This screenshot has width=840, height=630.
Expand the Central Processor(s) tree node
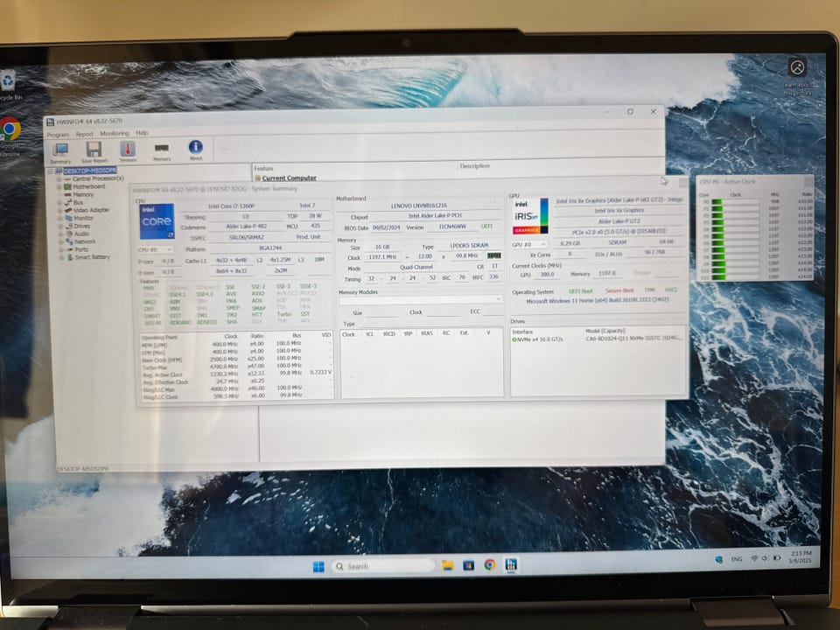(x=59, y=178)
